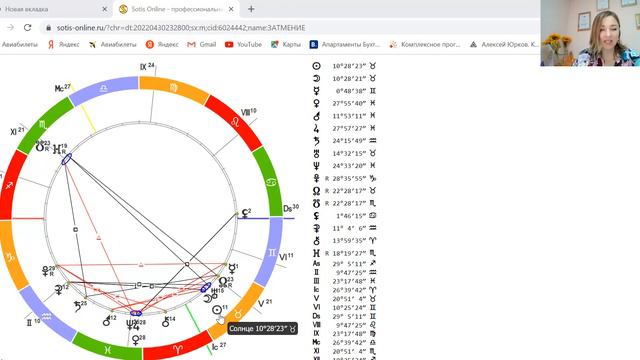Close the Новая вкладка tab
The height and width of the screenshot is (360, 640).
click(104, 9)
